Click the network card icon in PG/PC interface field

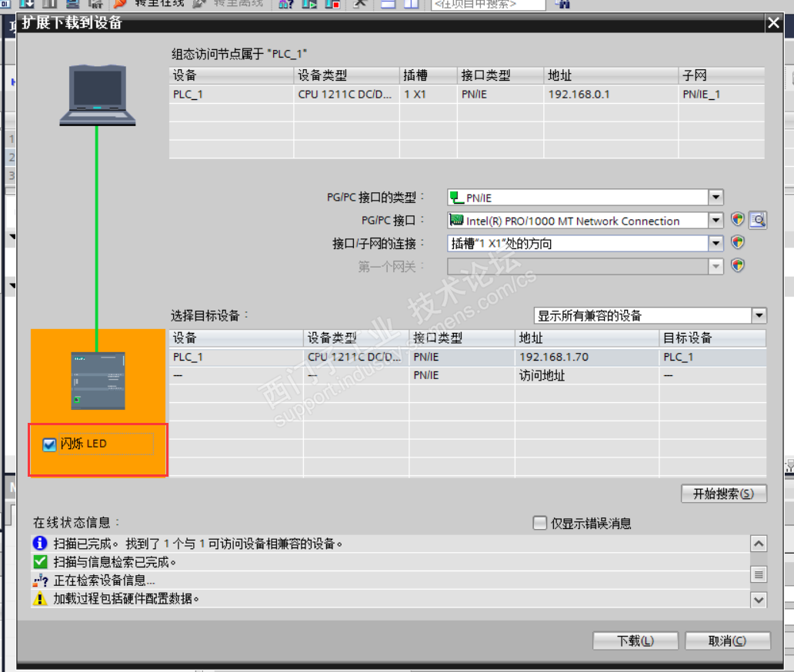[x=457, y=220]
